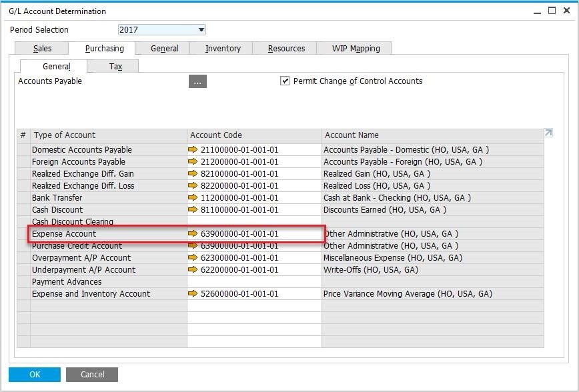Click the Expense Account orange link arrow

point(193,234)
